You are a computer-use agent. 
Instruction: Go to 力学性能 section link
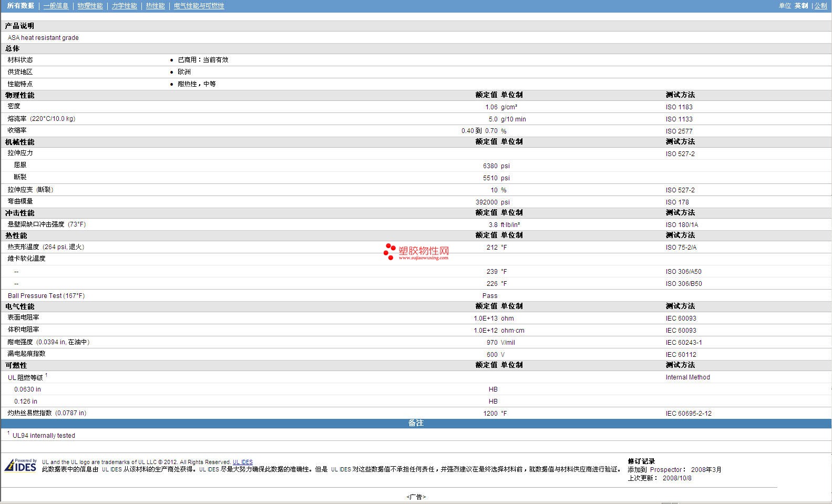pos(124,6)
